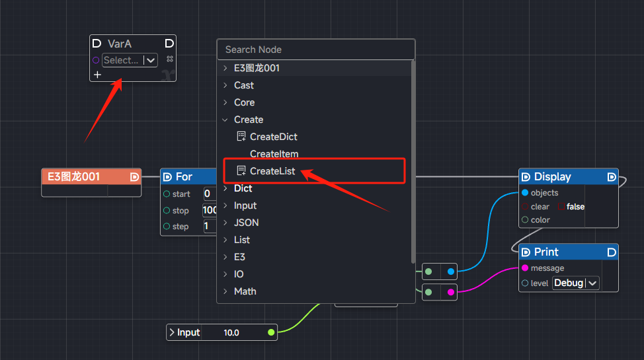Click the plus icon on VarA node
This screenshot has height=360, width=644.
coord(97,75)
